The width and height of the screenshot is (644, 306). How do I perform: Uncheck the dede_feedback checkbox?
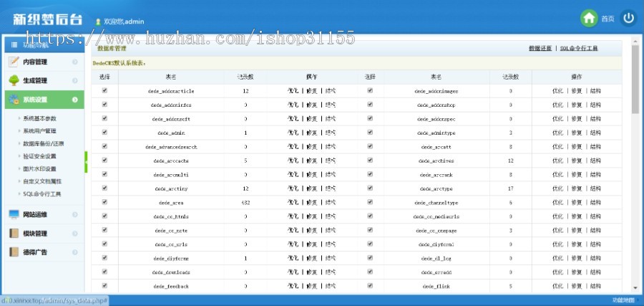point(104,285)
